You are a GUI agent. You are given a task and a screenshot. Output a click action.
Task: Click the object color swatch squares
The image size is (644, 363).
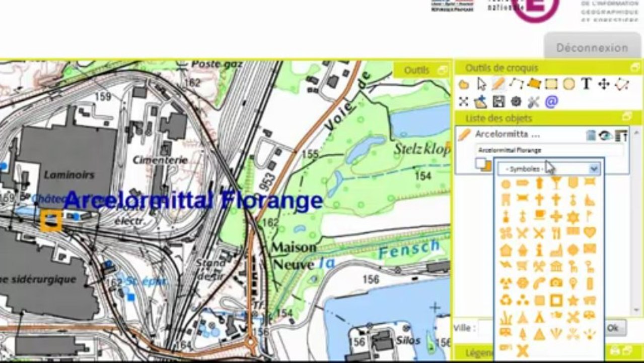(484, 165)
